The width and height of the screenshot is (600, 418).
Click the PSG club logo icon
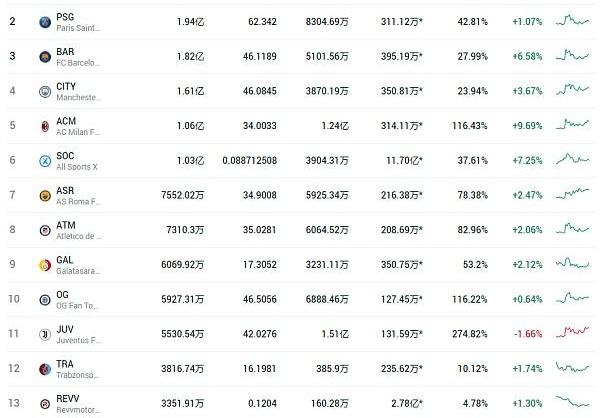(x=45, y=21)
